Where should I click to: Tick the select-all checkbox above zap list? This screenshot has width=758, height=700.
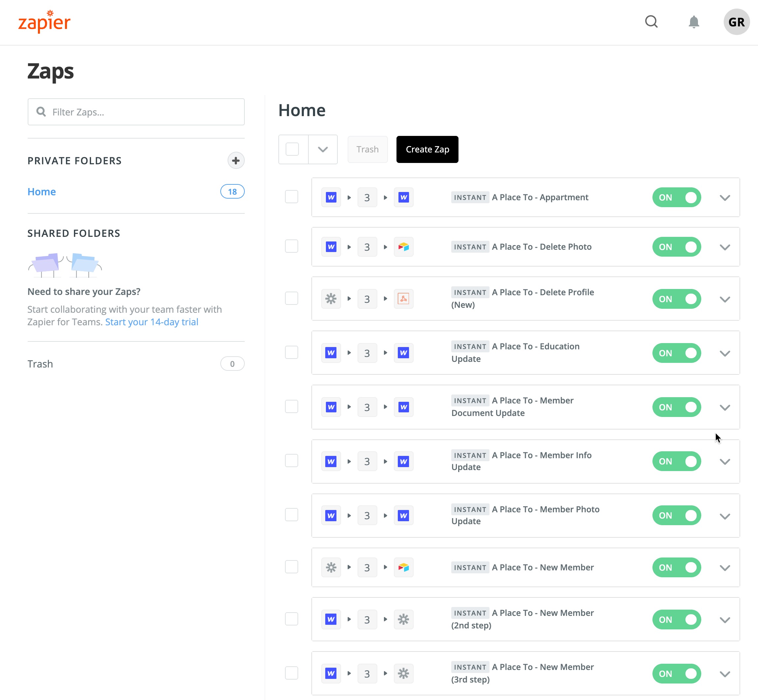click(292, 149)
